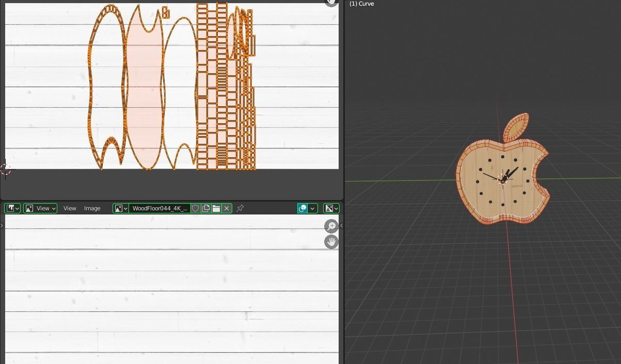Open the View menu in image editor
Viewport: 621px width, 364px height.
70,208
